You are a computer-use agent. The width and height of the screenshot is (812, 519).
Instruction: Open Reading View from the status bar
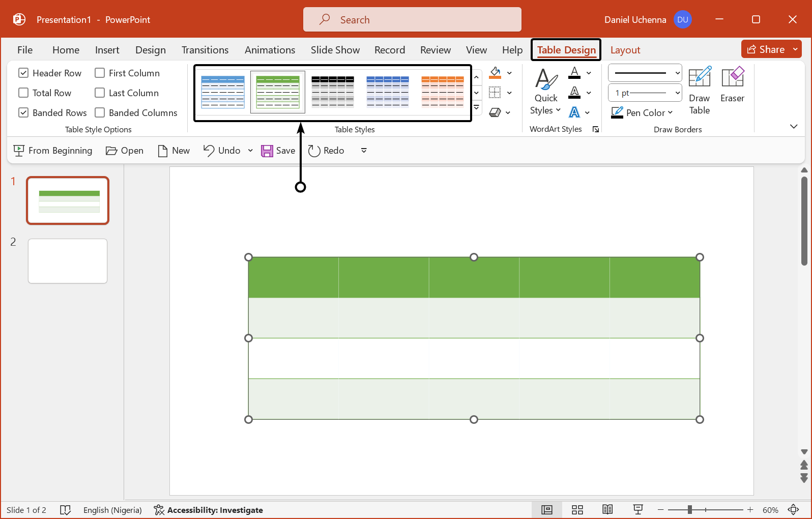tap(607, 510)
